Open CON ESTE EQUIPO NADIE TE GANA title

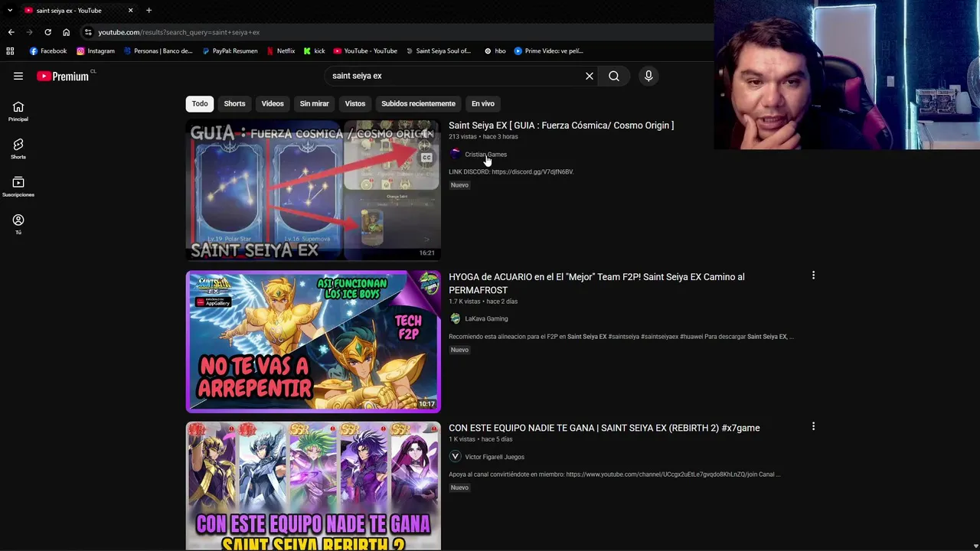[604, 428]
